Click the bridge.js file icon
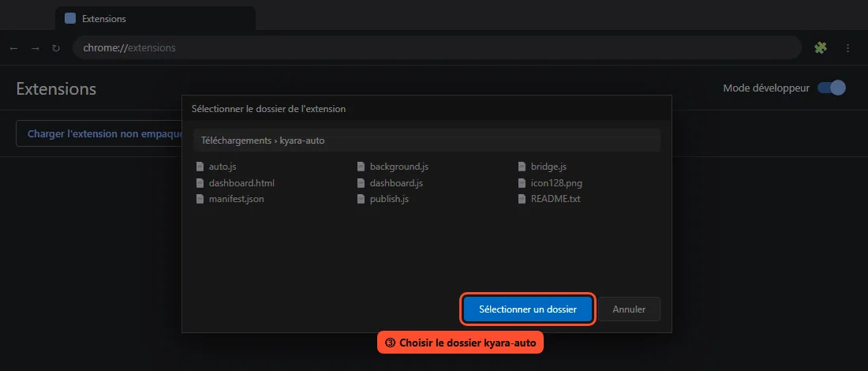This screenshot has width=868, height=371. [522, 166]
